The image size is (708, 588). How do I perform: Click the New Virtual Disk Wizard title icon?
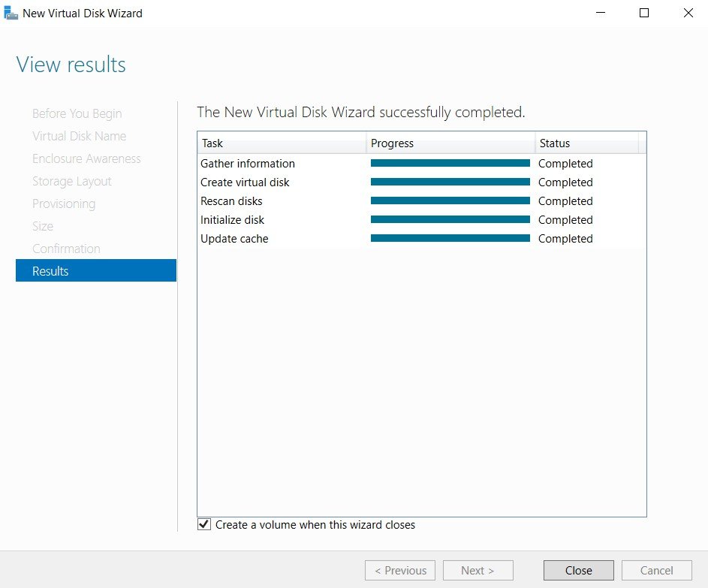pyautogui.click(x=11, y=13)
